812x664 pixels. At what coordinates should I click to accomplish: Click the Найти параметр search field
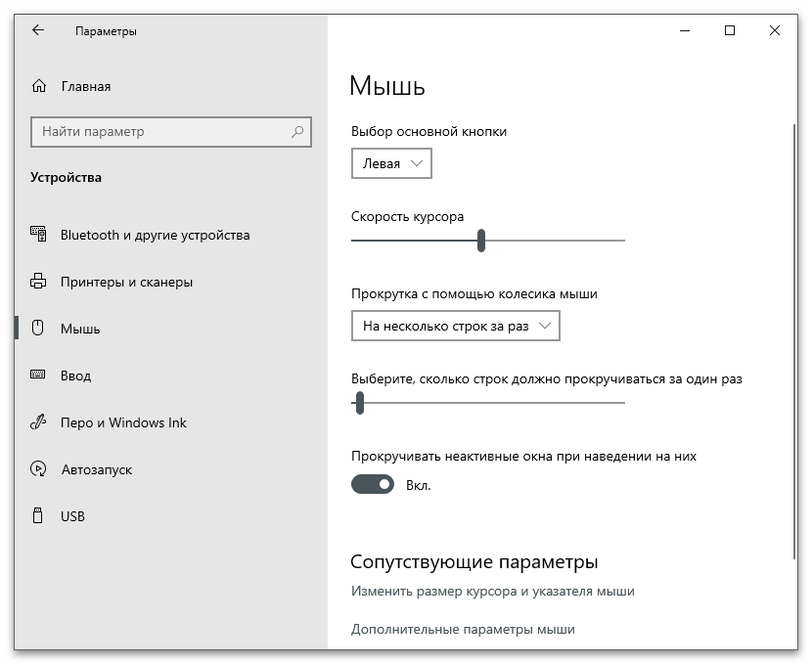click(161, 132)
